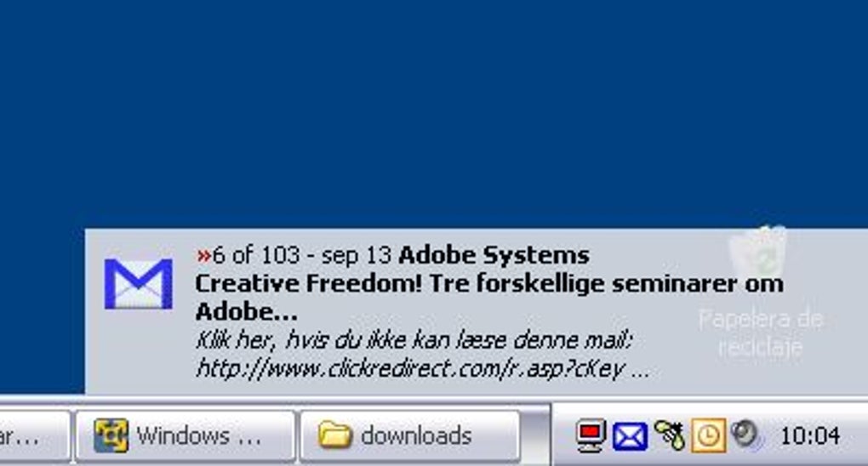Click the red double-arrow marker in popup

[x=203, y=255]
